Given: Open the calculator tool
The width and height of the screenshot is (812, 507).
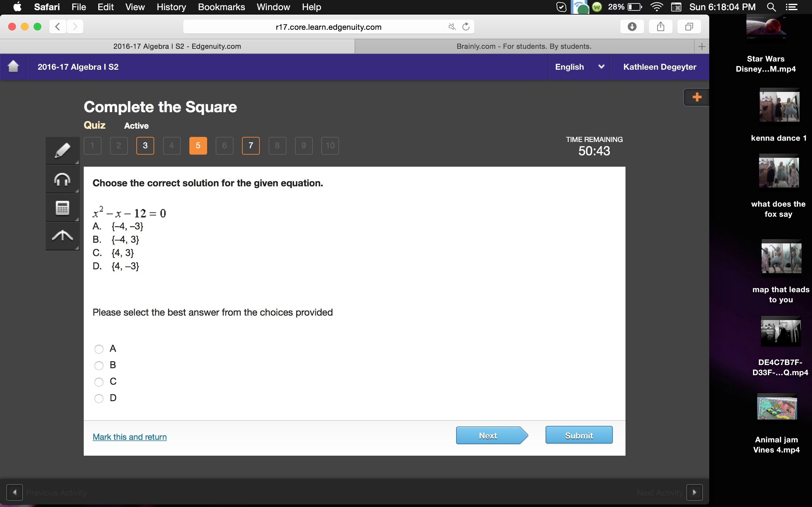Looking at the screenshot, I should click(62, 208).
